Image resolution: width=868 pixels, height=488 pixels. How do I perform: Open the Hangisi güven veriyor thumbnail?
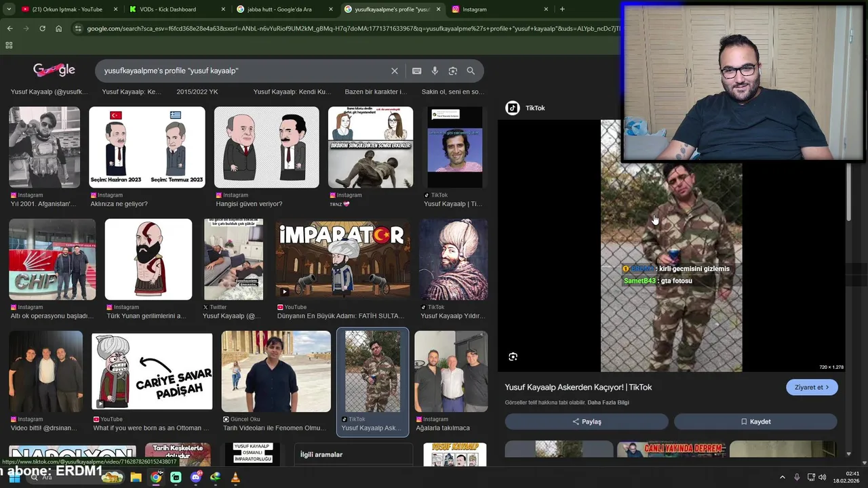pos(267,147)
